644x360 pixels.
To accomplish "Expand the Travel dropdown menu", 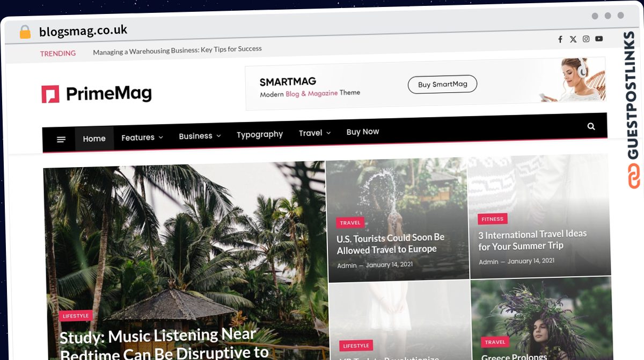I will (x=314, y=133).
